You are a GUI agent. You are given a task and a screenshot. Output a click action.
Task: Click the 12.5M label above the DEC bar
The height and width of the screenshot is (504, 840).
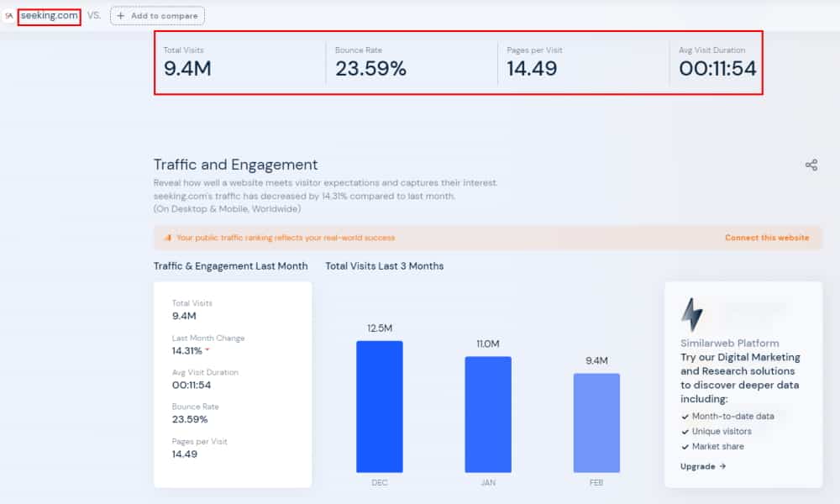[x=380, y=328]
